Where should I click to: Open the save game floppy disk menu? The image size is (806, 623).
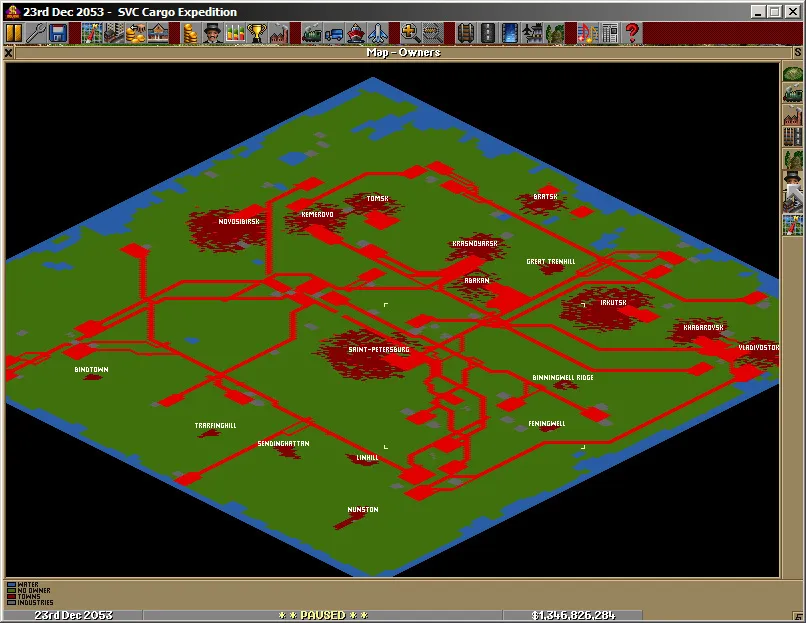(x=58, y=33)
